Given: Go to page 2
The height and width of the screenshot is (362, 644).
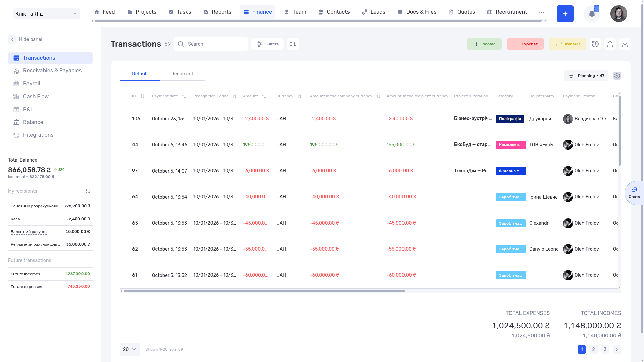Looking at the screenshot, I should point(593,349).
